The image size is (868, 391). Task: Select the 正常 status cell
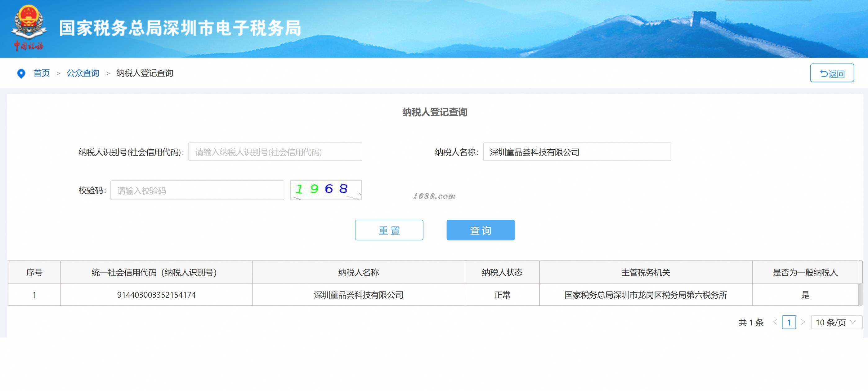coord(502,295)
